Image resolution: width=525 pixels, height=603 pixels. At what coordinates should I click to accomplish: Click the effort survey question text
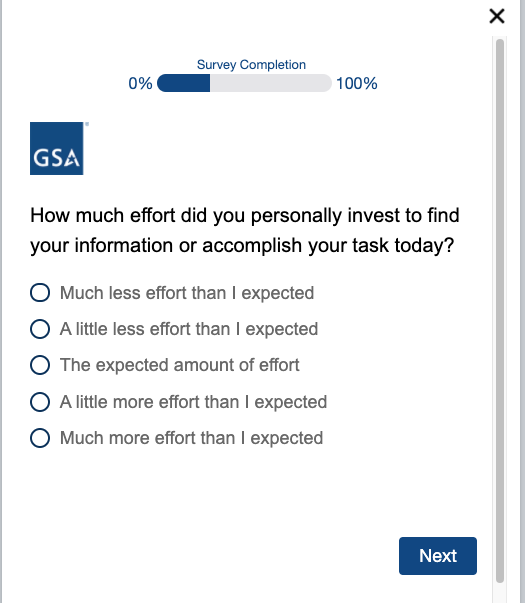(245, 230)
